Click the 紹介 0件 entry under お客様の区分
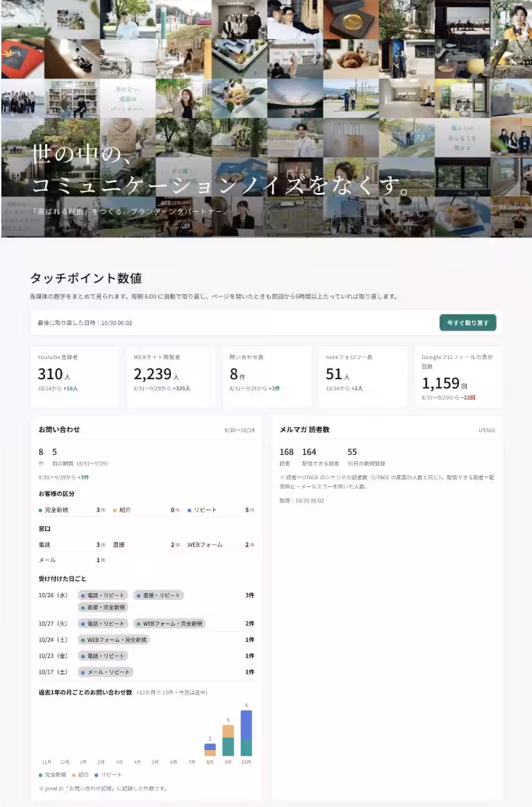Viewport: 532px width, 807px height. (x=146, y=510)
